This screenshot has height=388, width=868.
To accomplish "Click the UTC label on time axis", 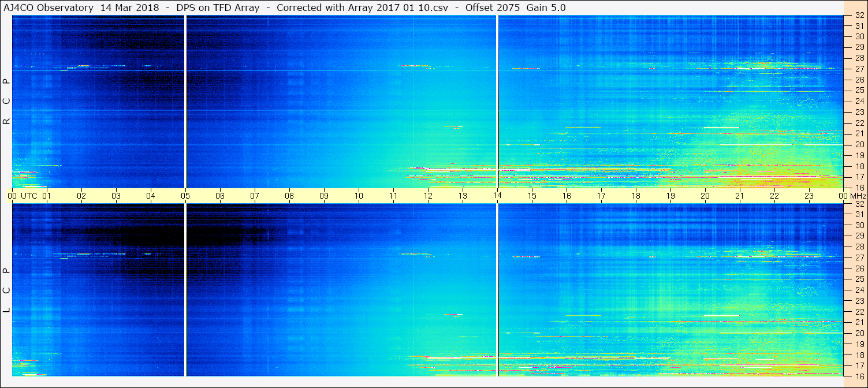I will pos(29,196).
